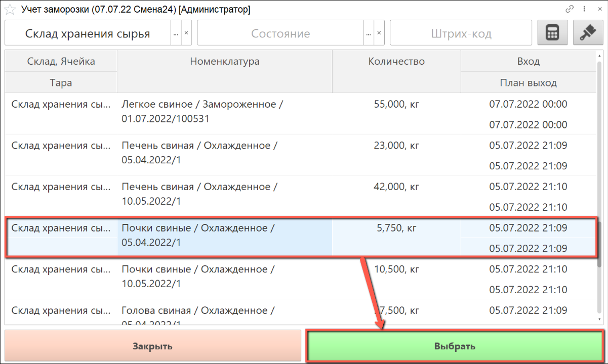This screenshot has height=364, width=608.
Task: Click the copy link icon in title bar
Action: coord(570,10)
